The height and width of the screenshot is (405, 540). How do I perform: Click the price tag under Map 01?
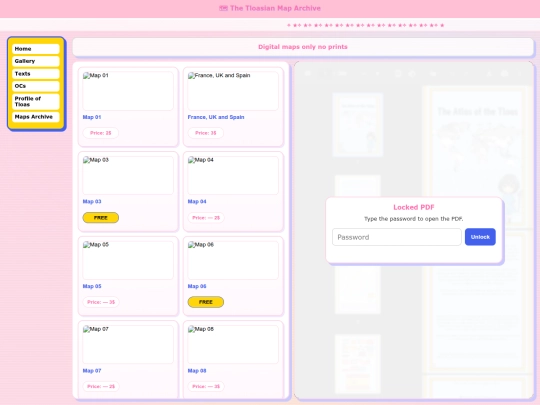(101, 133)
